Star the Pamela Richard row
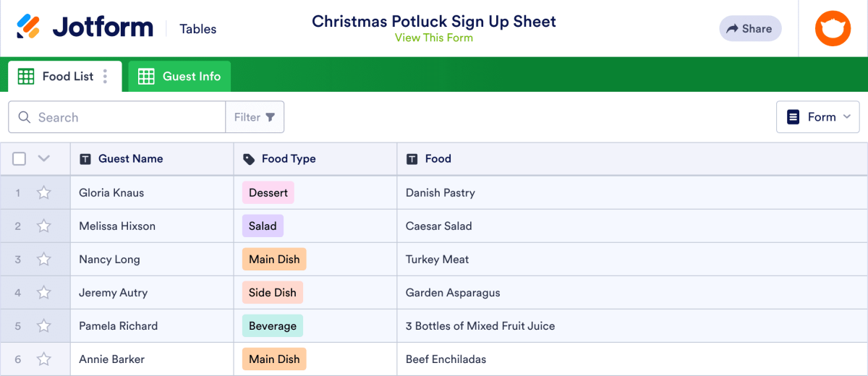Viewport: 868px width, 376px height. pos(44,325)
